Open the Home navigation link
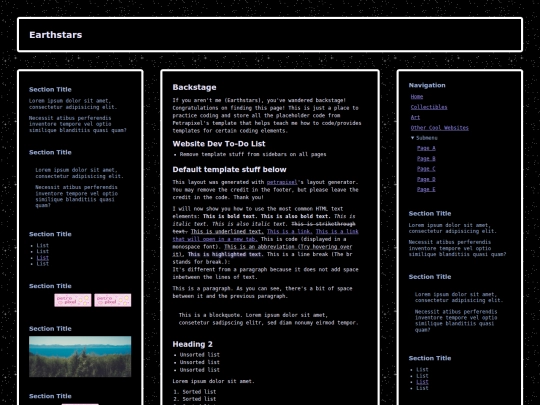The height and width of the screenshot is (405, 540). 417,97
